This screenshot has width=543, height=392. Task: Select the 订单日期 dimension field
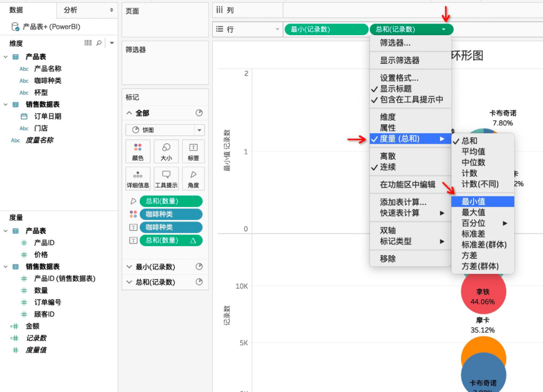pyautogui.click(x=48, y=117)
